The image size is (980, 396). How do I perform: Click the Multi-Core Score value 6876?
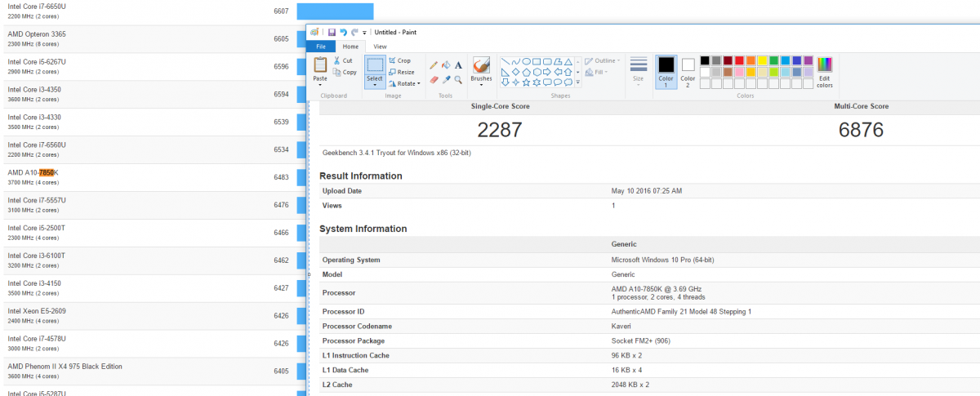(861, 129)
